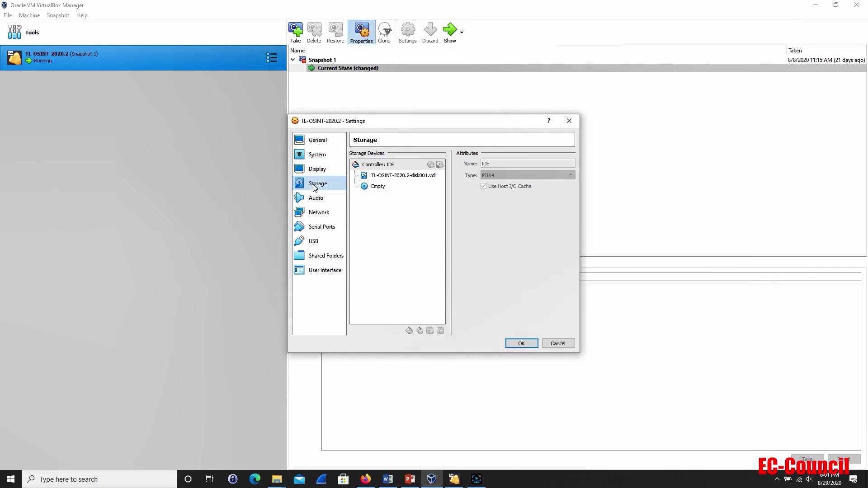Open the User Interface settings category
The image size is (868, 488).
tap(319, 270)
